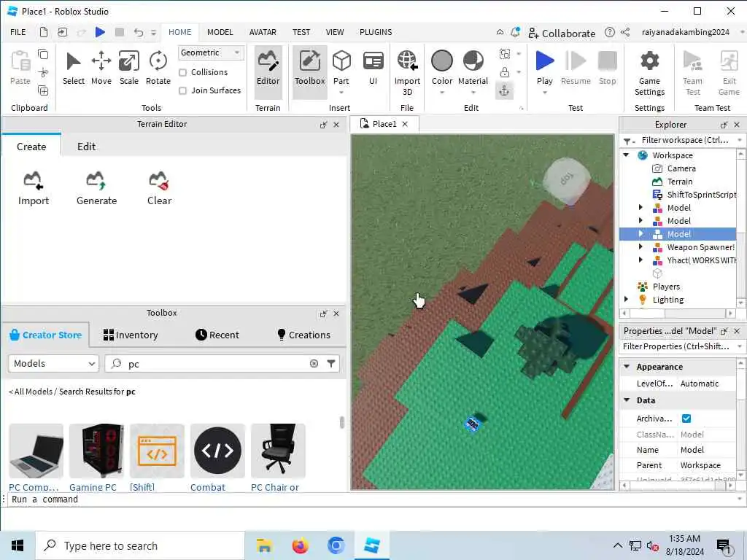The height and width of the screenshot is (560, 747).
Task: Click the Clear terrain icon
Action: point(159,189)
